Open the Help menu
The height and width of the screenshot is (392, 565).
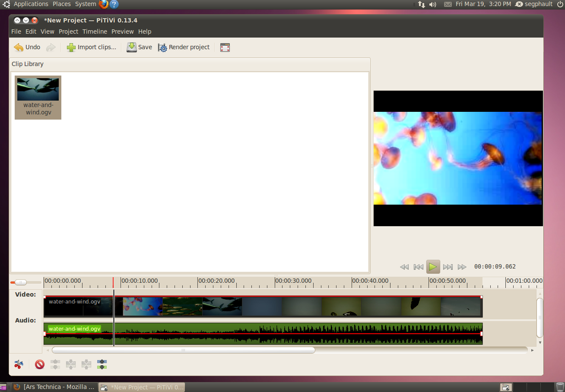(x=145, y=32)
